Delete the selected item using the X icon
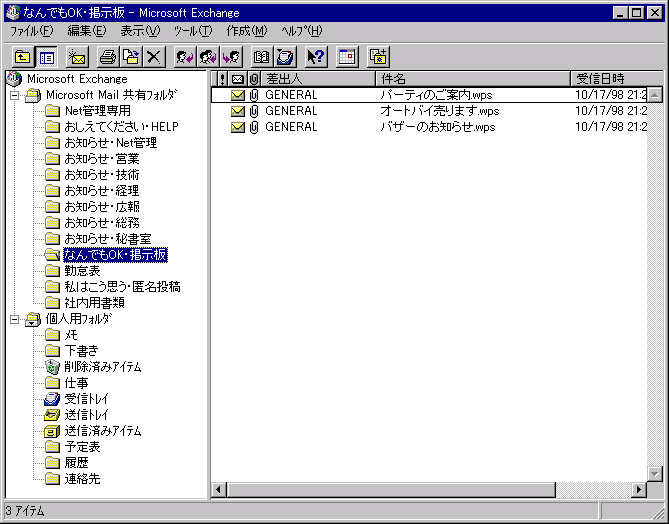 (154, 57)
